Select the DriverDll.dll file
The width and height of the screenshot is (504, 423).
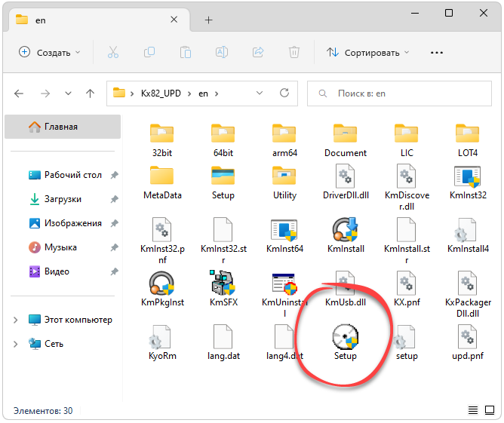tap(346, 182)
